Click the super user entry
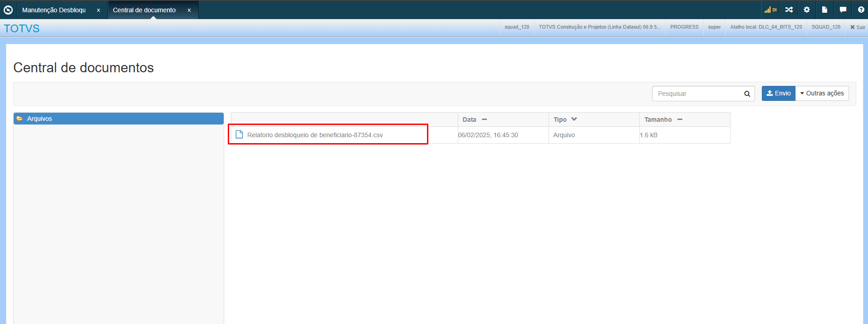The width and height of the screenshot is (868, 324). click(x=714, y=27)
